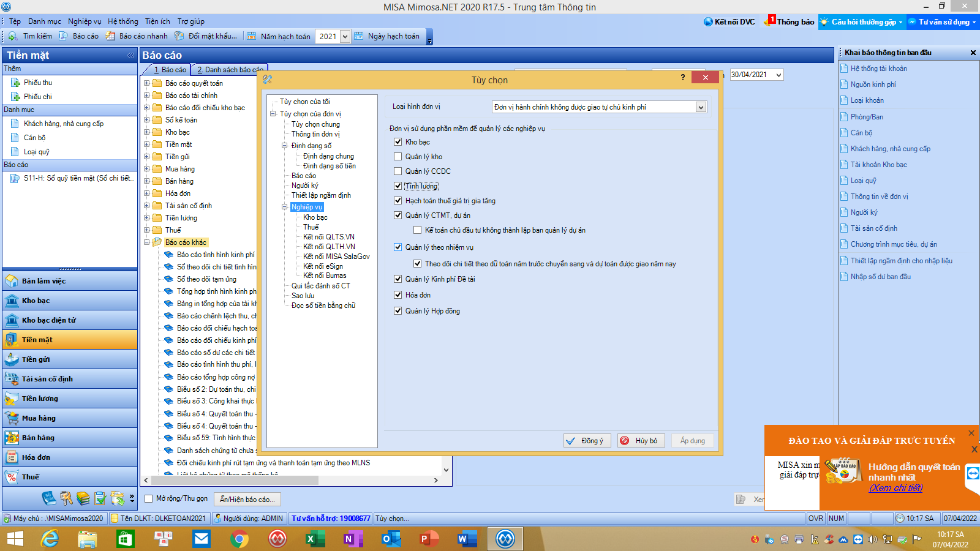Enable the Quản lý CCDC checkbox
980x551 pixels.
coord(398,171)
